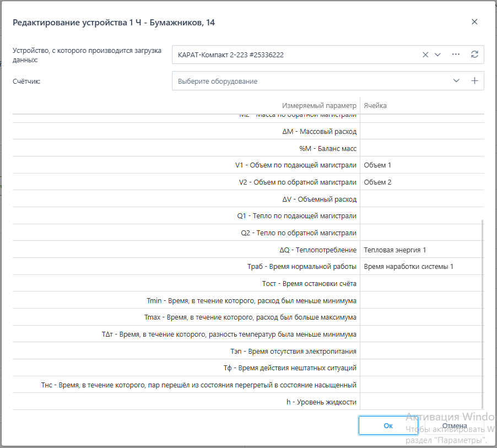Refresh the device data list
This screenshot has width=497, height=448.
pyautogui.click(x=474, y=55)
